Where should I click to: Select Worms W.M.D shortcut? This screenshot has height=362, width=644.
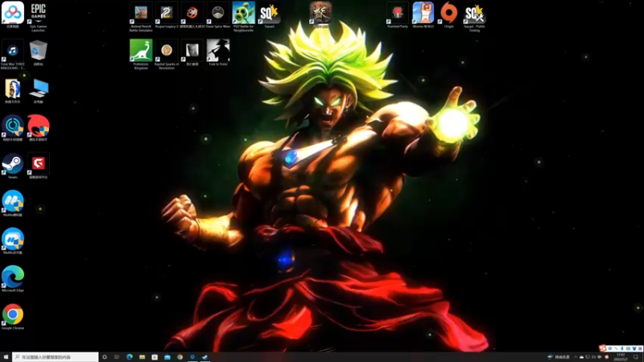423,14
